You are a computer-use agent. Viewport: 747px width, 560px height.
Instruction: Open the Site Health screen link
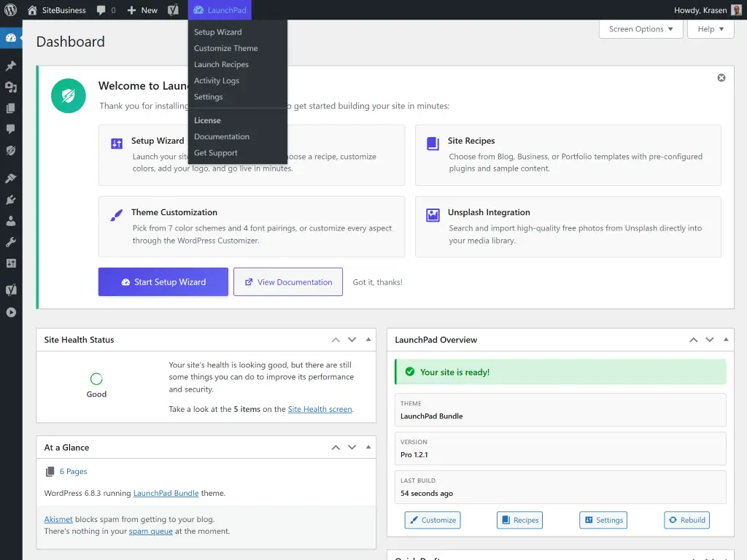coord(320,409)
